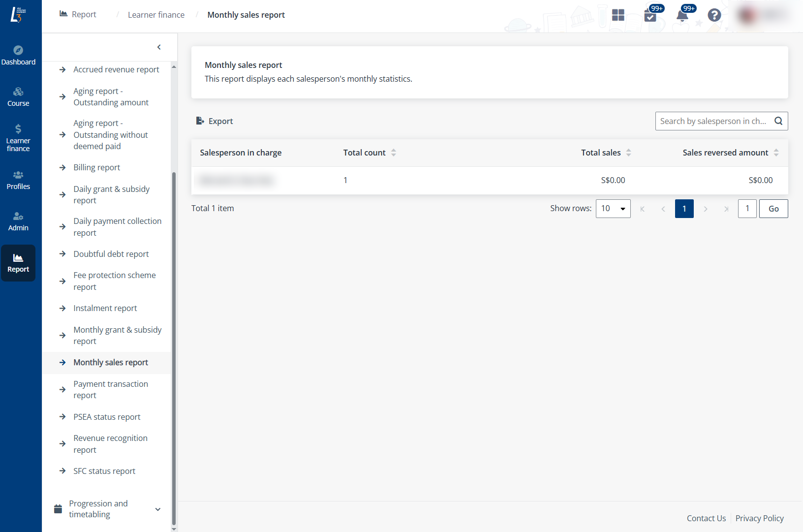The image size is (803, 532).
Task: Open the Show rows dropdown
Action: pyautogui.click(x=613, y=209)
